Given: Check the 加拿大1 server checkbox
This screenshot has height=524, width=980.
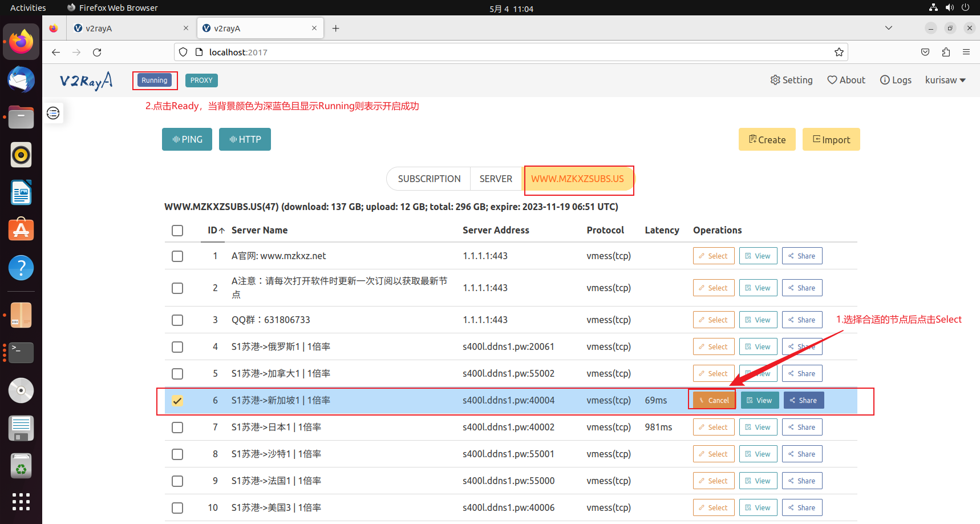Looking at the screenshot, I should [x=177, y=374].
